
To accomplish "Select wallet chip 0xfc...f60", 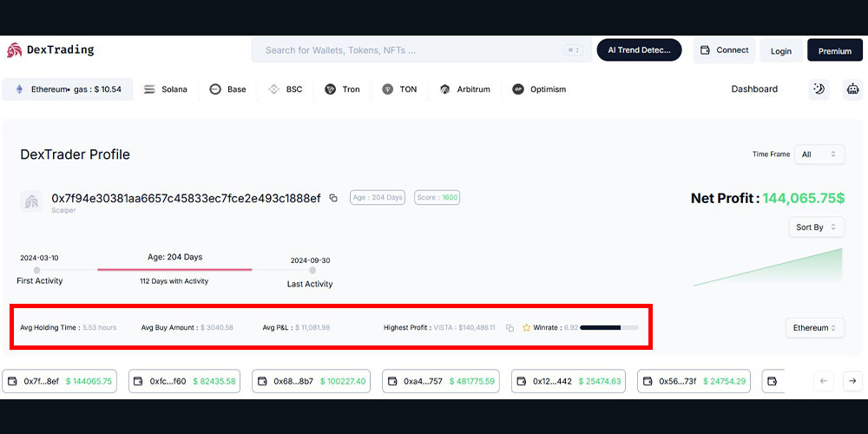I will [x=184, y=381].
